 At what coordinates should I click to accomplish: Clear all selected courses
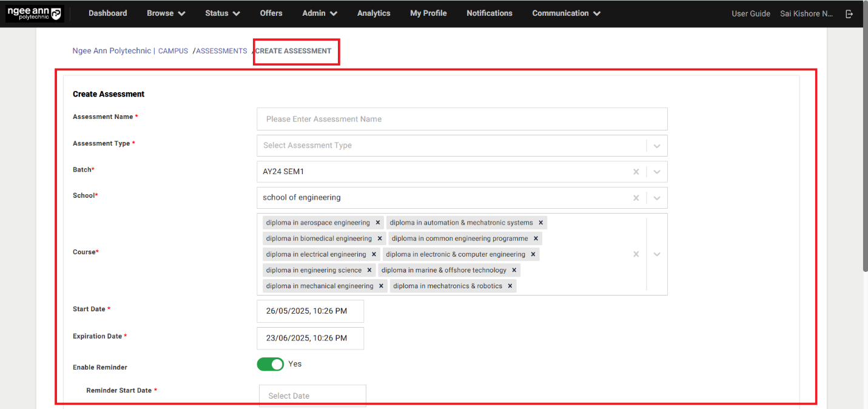pos(636,254)
